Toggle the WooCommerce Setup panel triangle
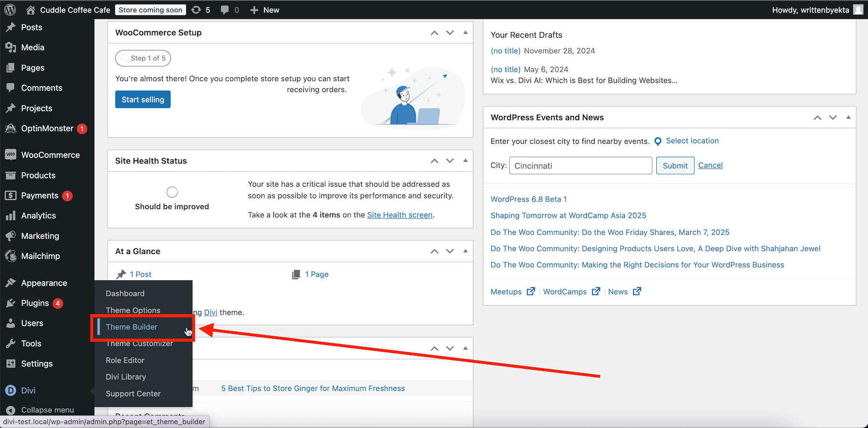Screen dimensions: 868x428 (465, 32)
